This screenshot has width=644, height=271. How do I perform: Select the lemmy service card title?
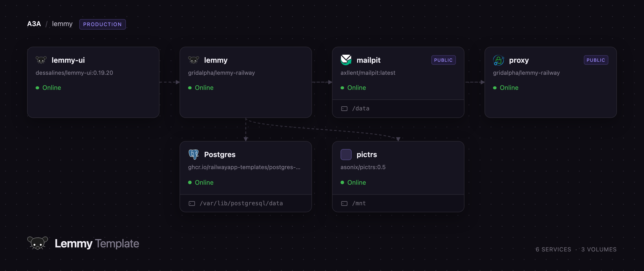pyautogui.click(x=216, y=60)
